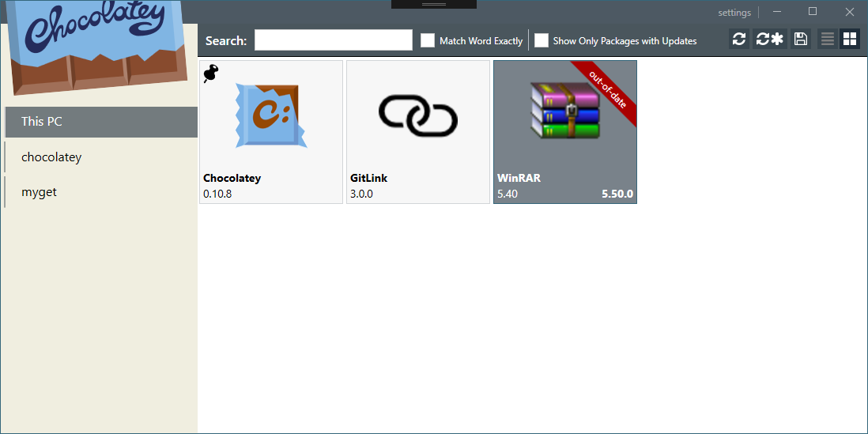Focus the Search input field

(x=334, y=40)
